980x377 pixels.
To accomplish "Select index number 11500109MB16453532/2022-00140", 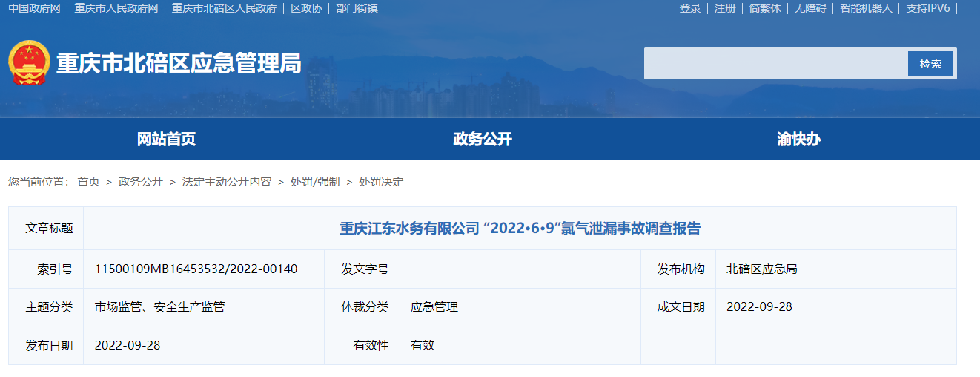I will 196,269.
